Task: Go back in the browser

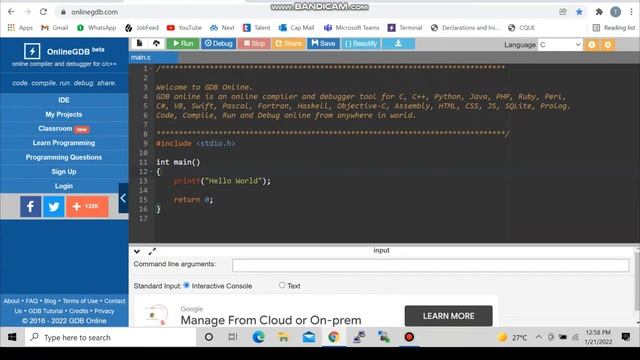Action: point(11,12)
